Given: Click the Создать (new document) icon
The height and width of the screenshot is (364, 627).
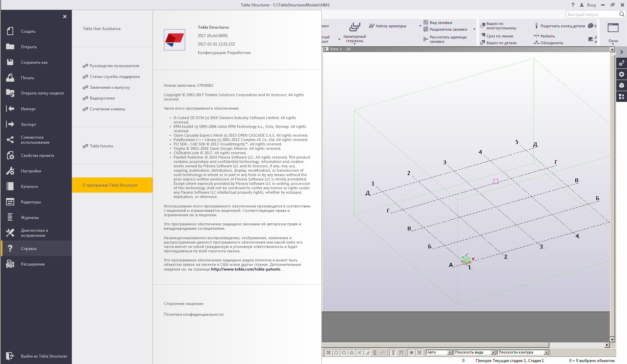Looking at the screenshot, I should [x=10, y=31].
